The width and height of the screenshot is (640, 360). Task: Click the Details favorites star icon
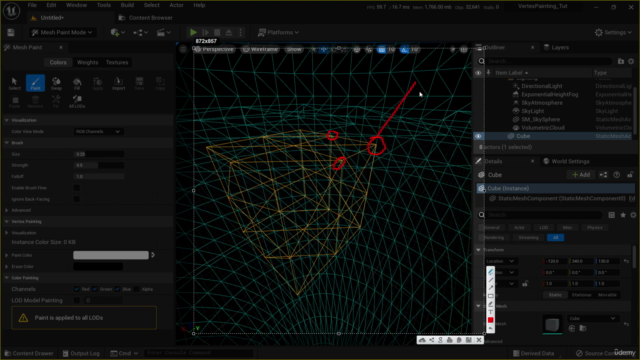pyautogui.click(x=623, y=215)
